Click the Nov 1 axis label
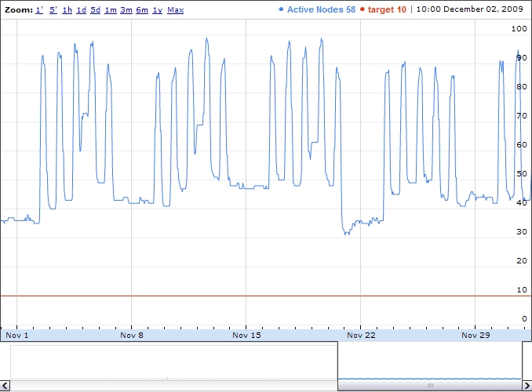The image size is (532, 392). pos(17,336)
